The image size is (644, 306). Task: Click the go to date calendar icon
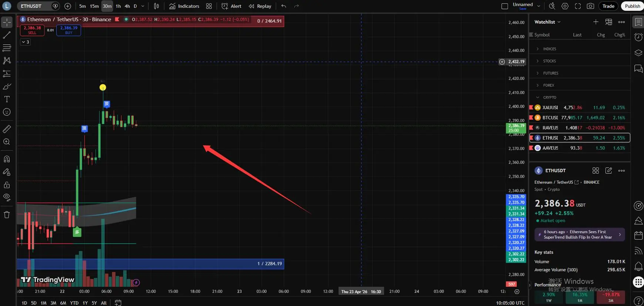click(x=118, y=303)
